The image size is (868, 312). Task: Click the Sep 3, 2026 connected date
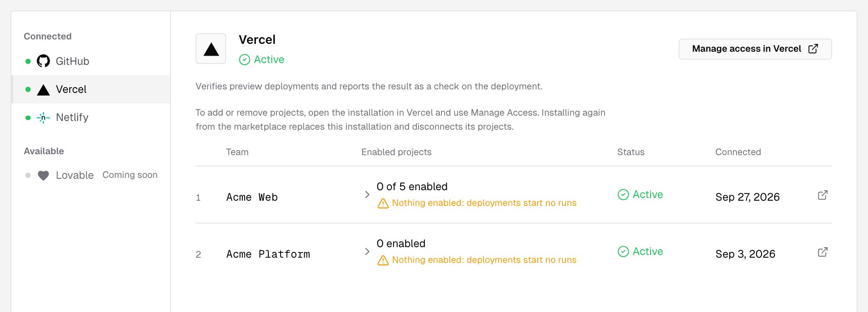coord(745,254)
